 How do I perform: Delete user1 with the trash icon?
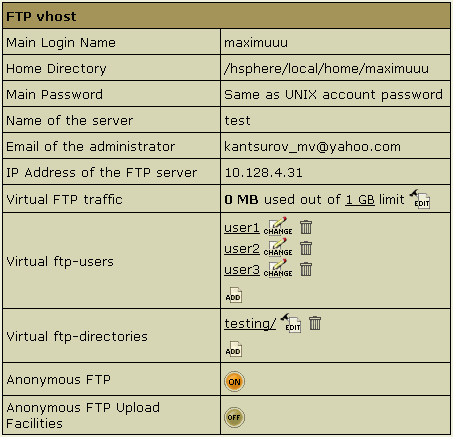click(x=306, y=227)
